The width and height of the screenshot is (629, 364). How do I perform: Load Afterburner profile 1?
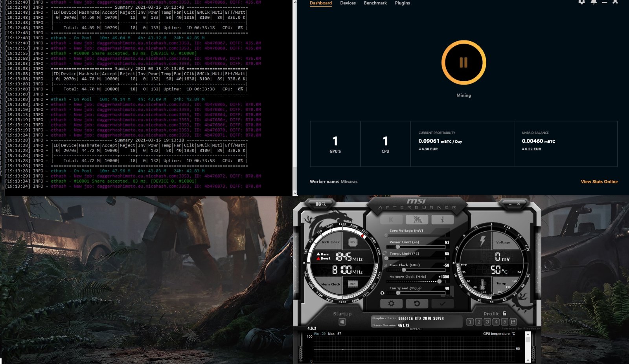470,322
